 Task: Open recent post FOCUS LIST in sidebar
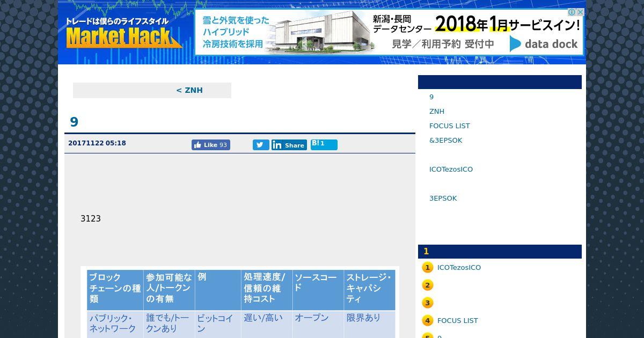(x=450, y=126)
